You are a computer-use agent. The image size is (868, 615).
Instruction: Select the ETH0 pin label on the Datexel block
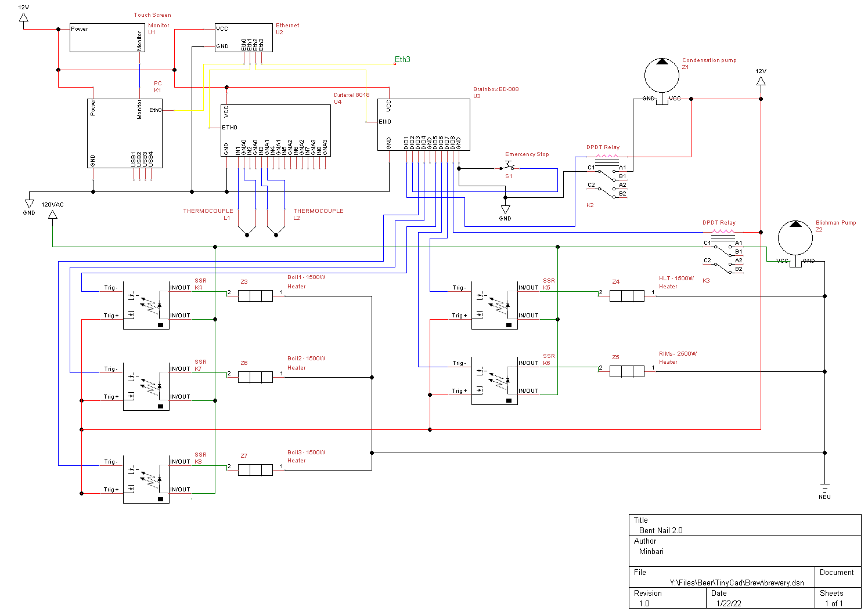pos(230,128)
